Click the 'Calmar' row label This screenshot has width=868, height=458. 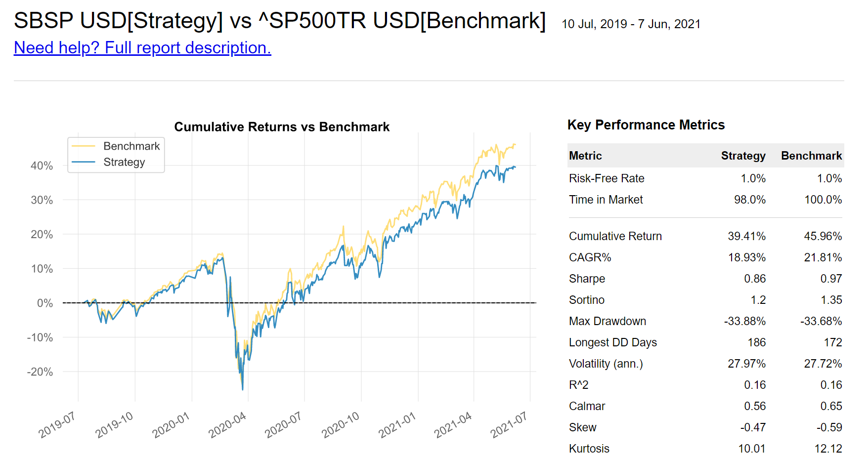[587, 406]
